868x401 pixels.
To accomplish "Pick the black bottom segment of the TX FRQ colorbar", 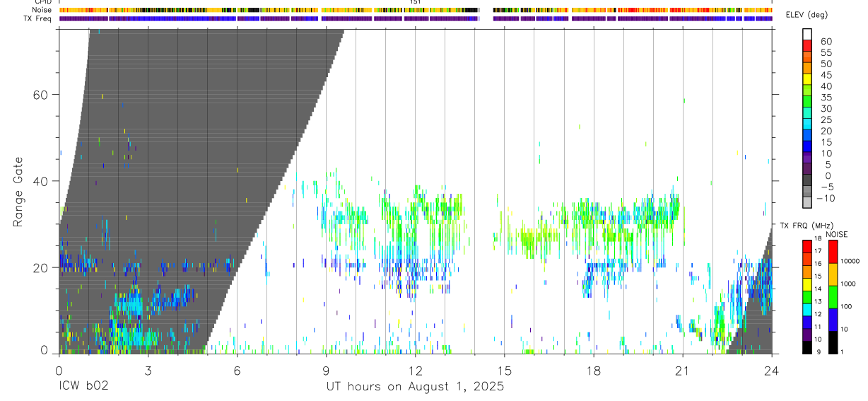I will pos(807,346).
